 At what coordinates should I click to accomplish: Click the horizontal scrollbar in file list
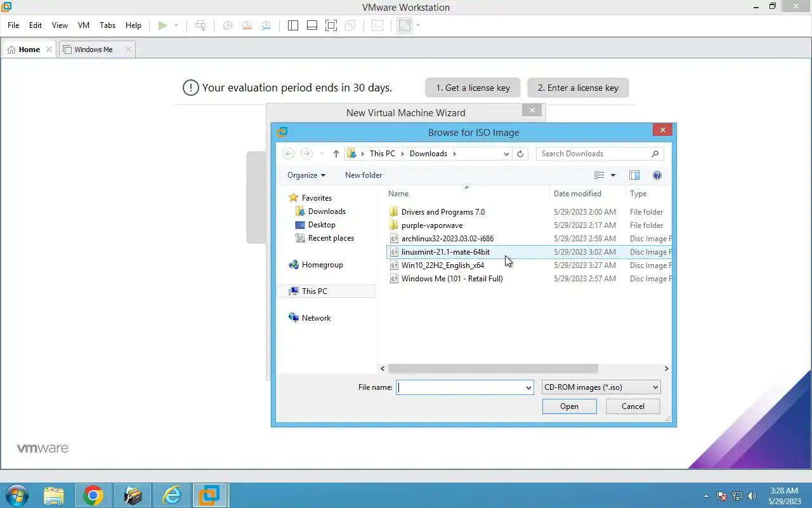(493, 368)
